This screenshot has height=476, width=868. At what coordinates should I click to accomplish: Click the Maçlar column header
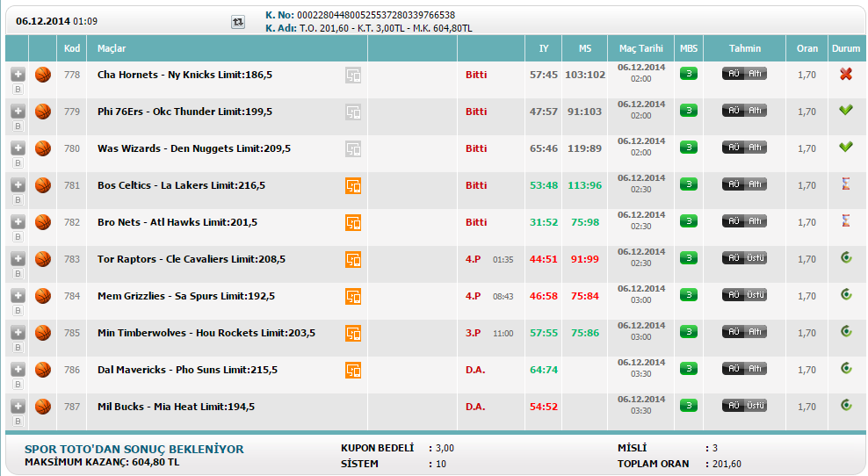click(x=112, y=48)
